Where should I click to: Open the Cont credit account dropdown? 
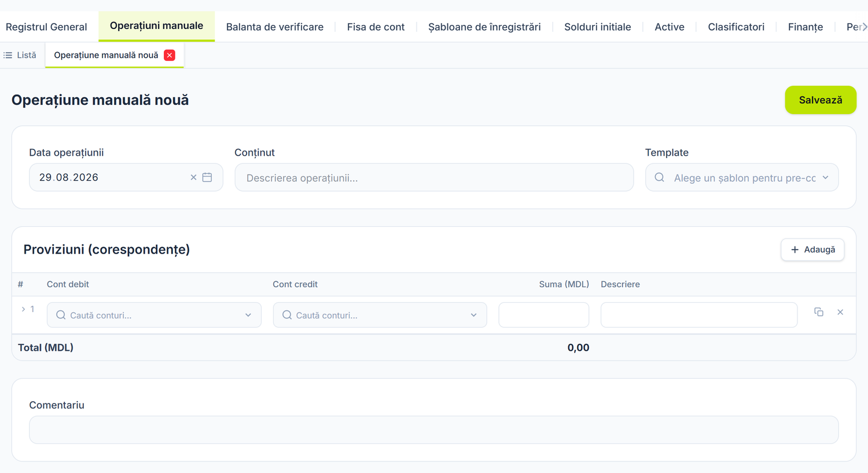click(380, 315)
